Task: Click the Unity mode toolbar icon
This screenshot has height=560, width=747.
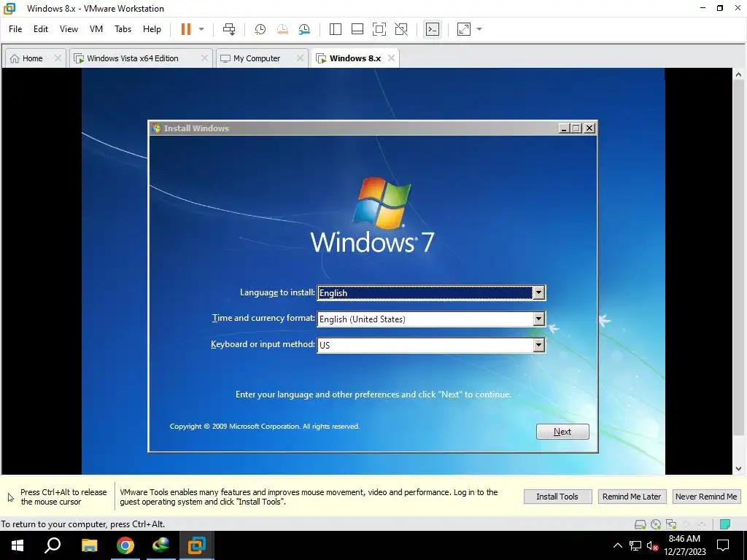Action: click(x=402, y=29)
